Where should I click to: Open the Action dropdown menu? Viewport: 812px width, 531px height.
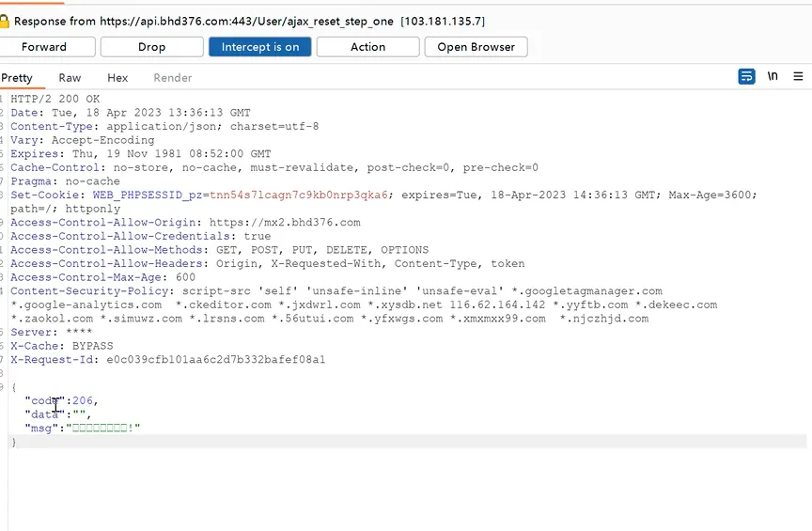367,47
